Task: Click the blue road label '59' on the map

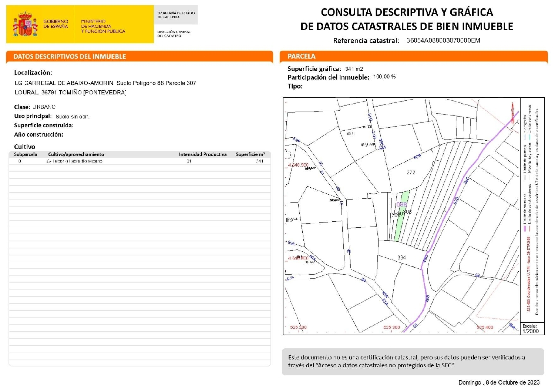Action: pyautogui.click(x=477, y=275)
